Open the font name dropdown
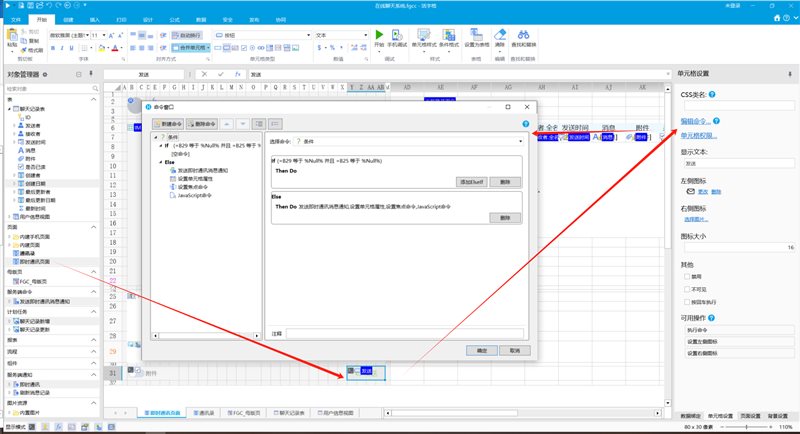Viewport: 800px width, 434px height. (87, 35)
